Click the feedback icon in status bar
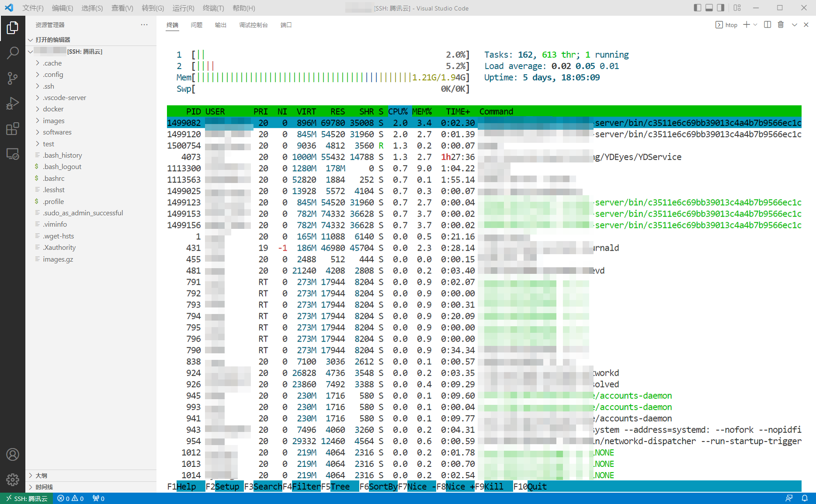This screenshot has height=504, width=816. click(x=789, y=498)
